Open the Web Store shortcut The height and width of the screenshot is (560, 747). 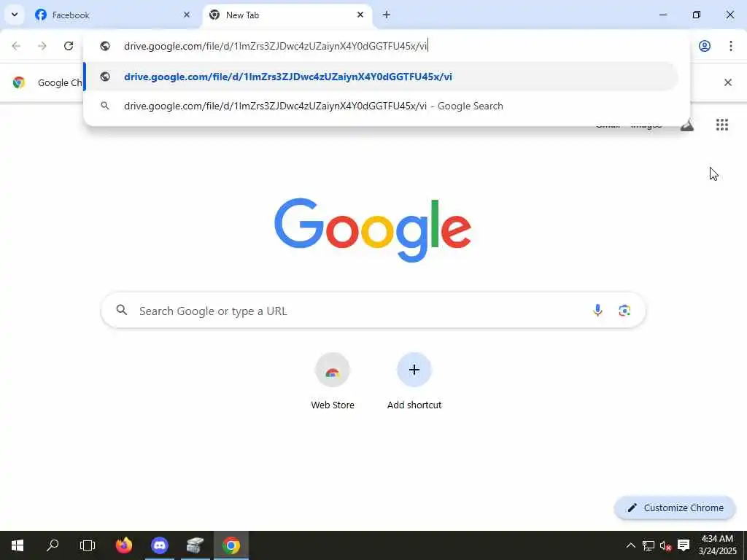coord(333,381)
